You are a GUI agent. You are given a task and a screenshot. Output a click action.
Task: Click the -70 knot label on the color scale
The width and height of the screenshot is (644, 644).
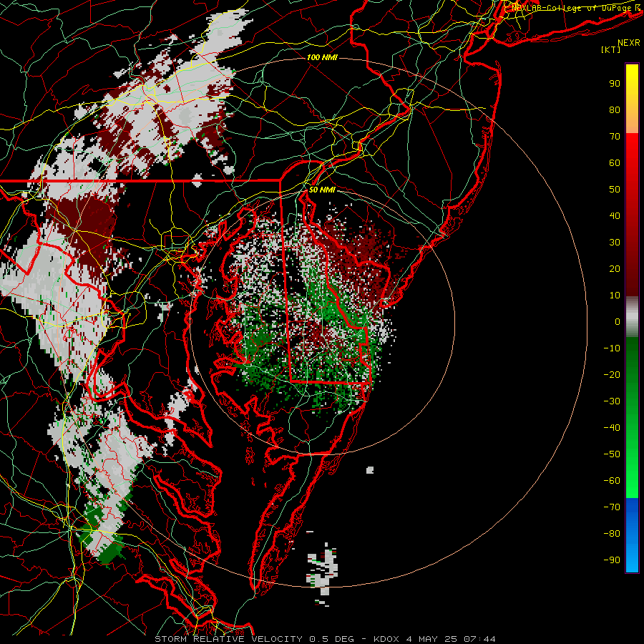click(x=612, y=507)
